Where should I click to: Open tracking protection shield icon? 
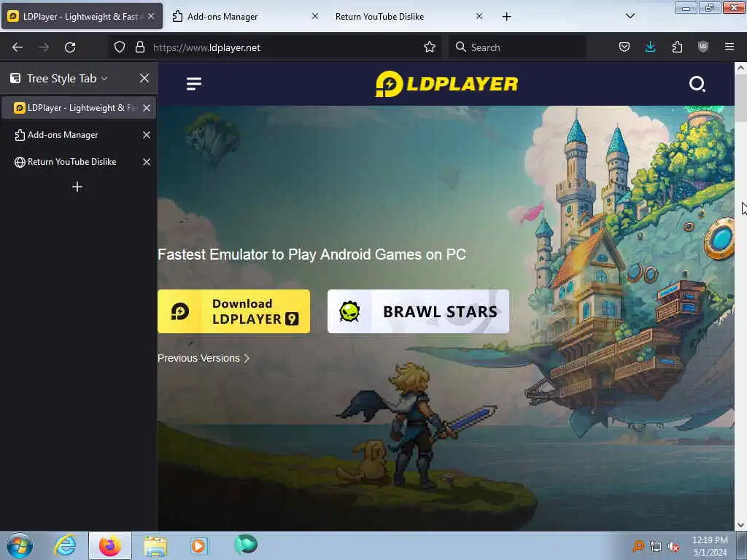click(x=120, y=47)
